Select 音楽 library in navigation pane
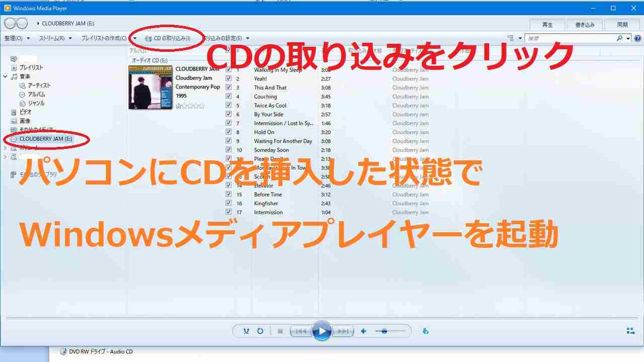 click(25, 76)
